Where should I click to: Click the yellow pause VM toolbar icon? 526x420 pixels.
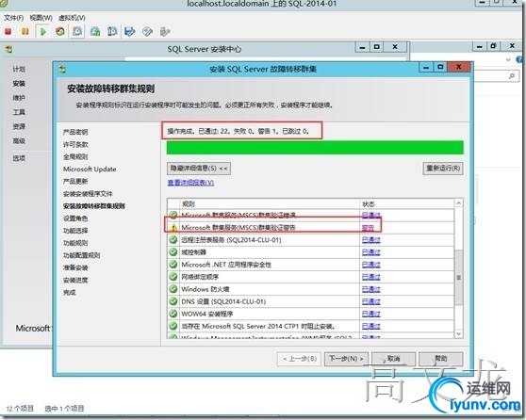click(x=25, y=31)
